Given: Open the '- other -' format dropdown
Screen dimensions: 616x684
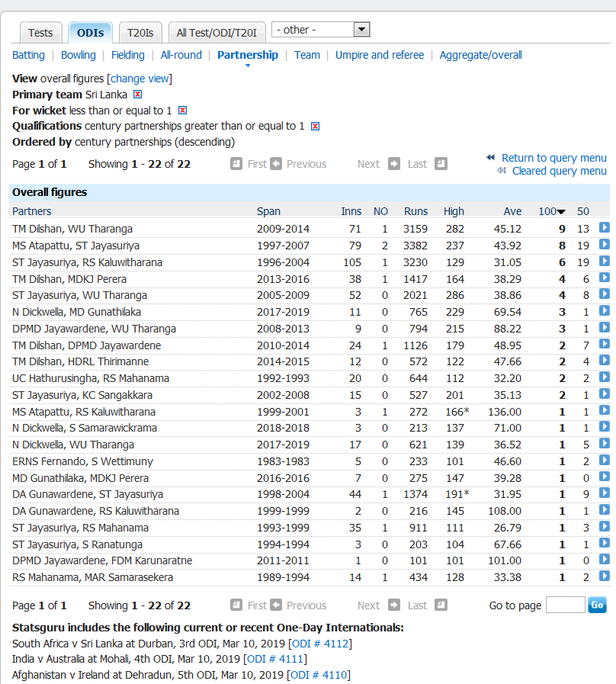Looking at the screenshot, I should (x=321, y=30).
